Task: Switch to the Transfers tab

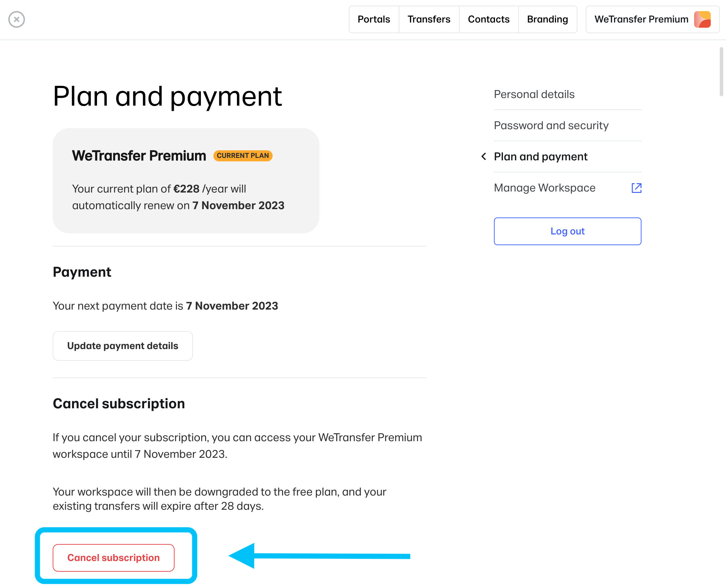Action: 429,19
